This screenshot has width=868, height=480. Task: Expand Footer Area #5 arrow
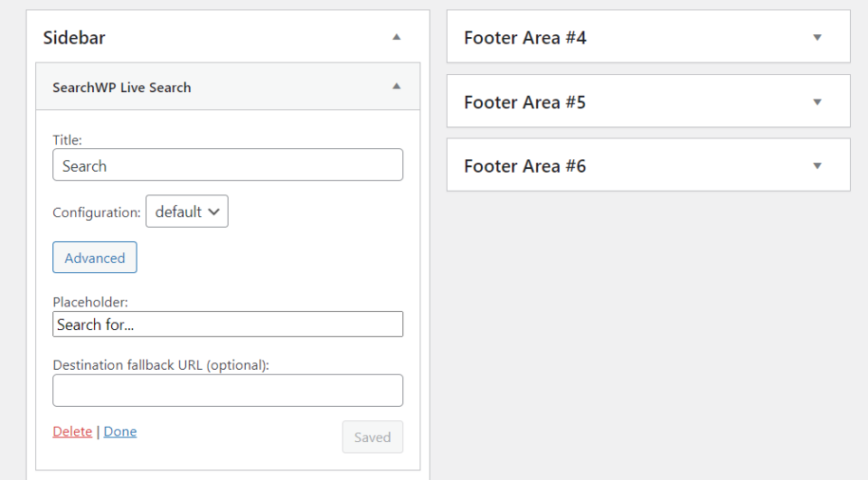(817, 102)
